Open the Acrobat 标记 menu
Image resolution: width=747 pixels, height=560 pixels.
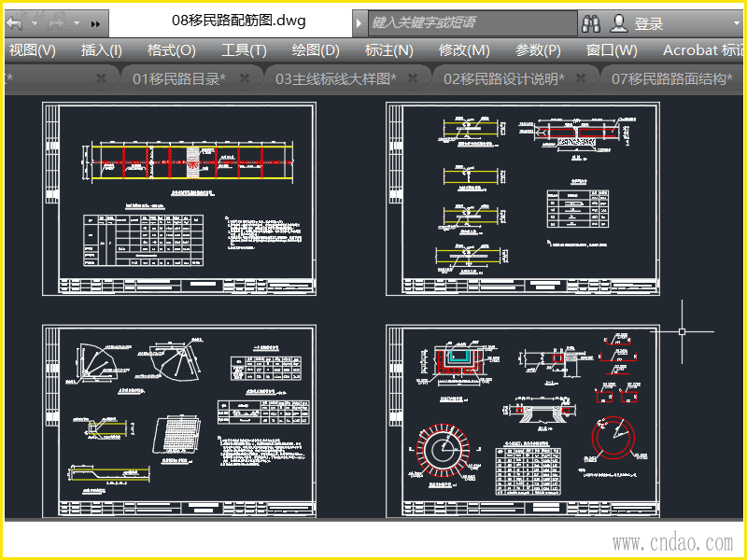pos(704,50)
